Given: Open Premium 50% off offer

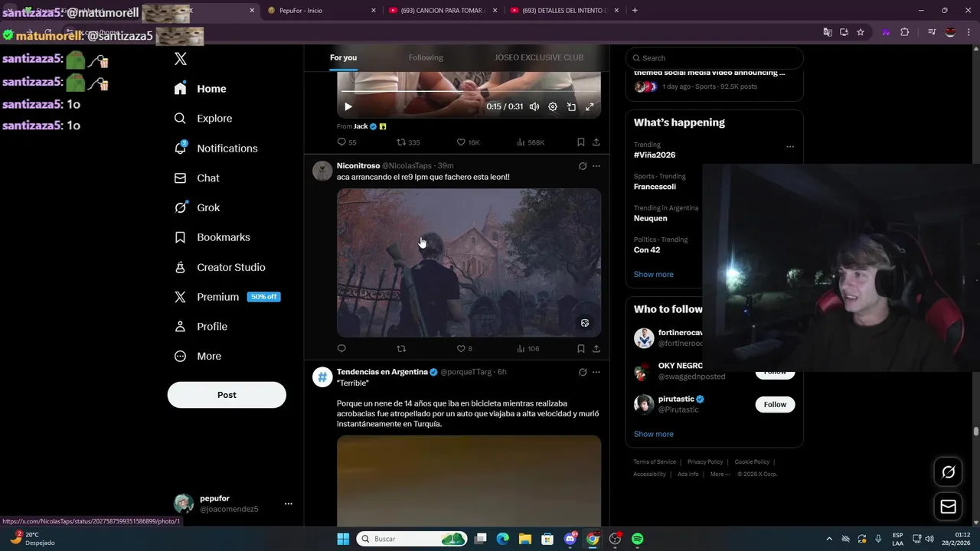Looking at the screenshot, I should [227, 297].
